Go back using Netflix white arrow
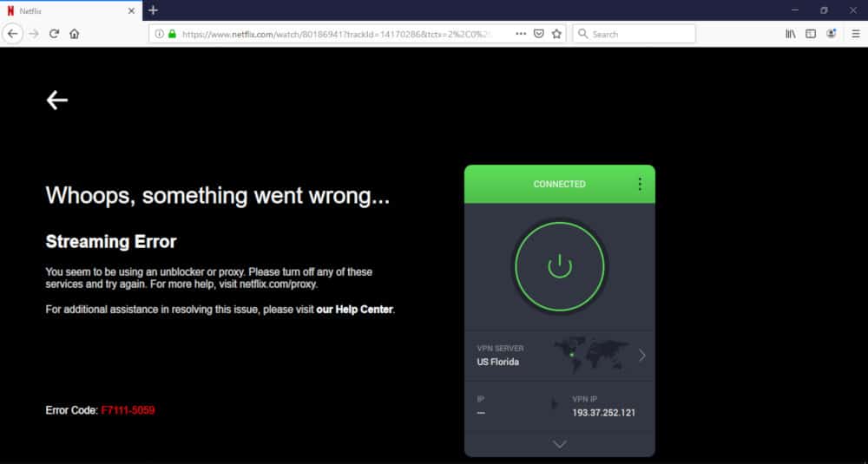 (x=57, y=100)
